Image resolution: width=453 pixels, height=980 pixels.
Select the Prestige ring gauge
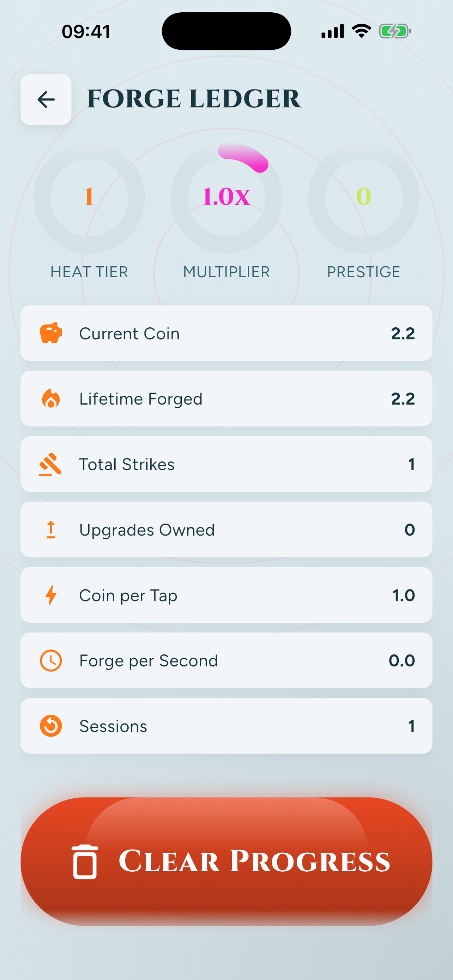[x=364, y=197]
